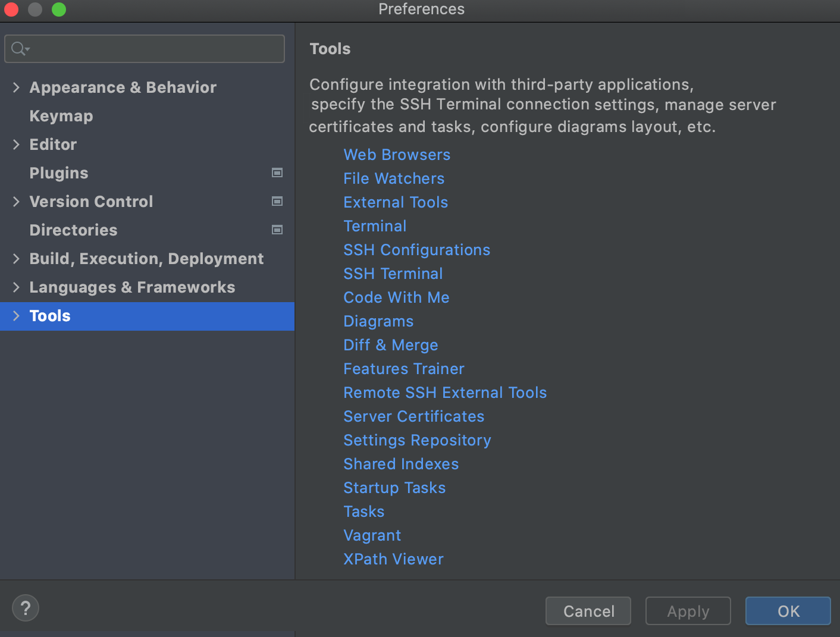Click the pop-out icon beside Plugins
This screenshot has height=637, width=840.
pyautogui.click(x=277, y=172)
